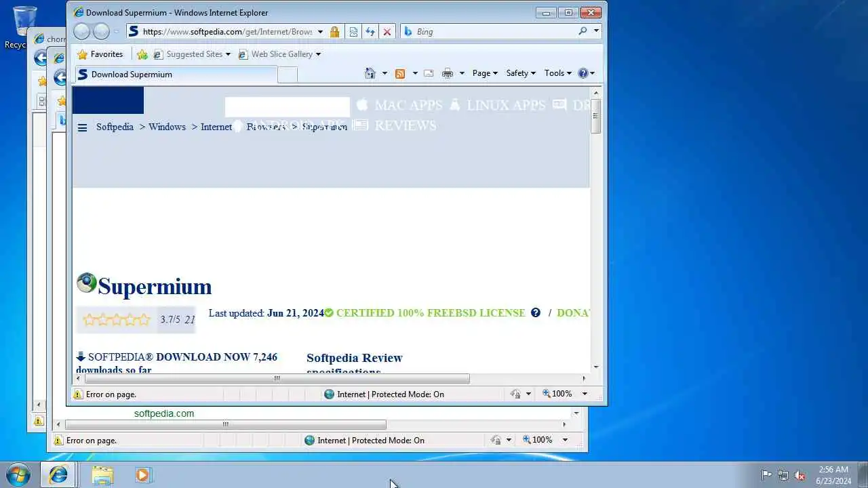Click front window 100% zoom button

coord(557,394)
